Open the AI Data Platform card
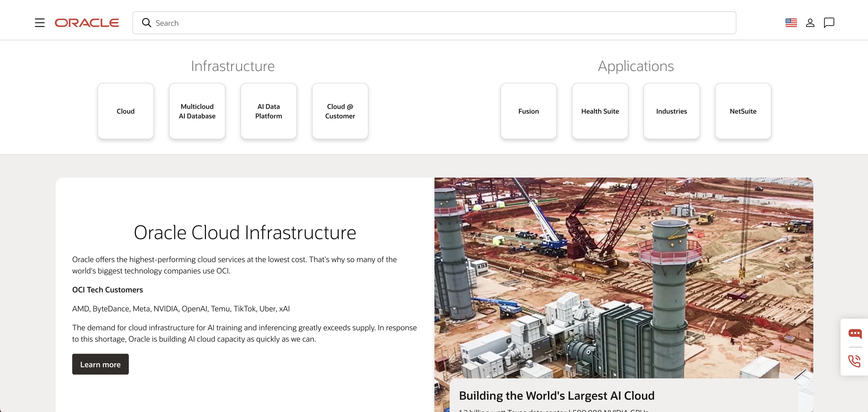 click(x=268, y=111)
